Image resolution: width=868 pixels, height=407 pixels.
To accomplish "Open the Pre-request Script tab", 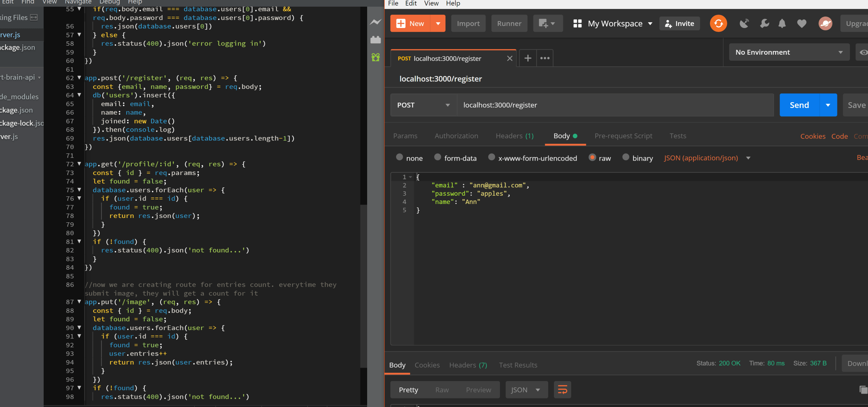I will coord(623,136).
